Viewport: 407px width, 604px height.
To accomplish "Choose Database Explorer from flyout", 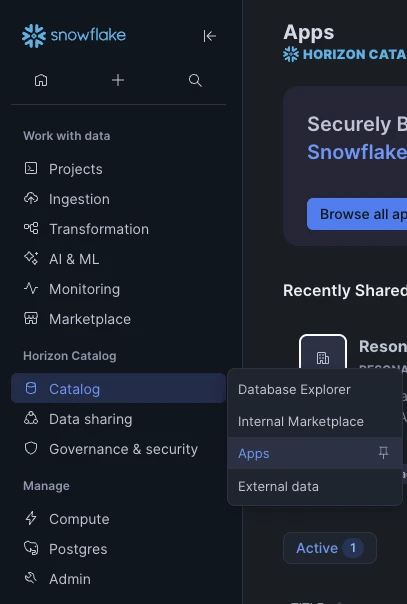I will pyautogui.click(x=315, y=389).
